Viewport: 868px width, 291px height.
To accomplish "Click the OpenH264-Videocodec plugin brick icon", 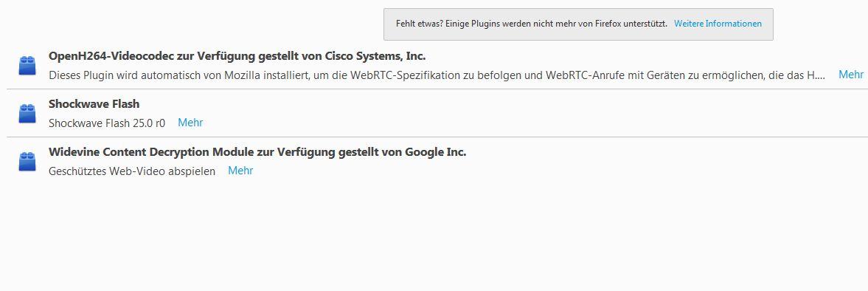I will click(27, 66).
